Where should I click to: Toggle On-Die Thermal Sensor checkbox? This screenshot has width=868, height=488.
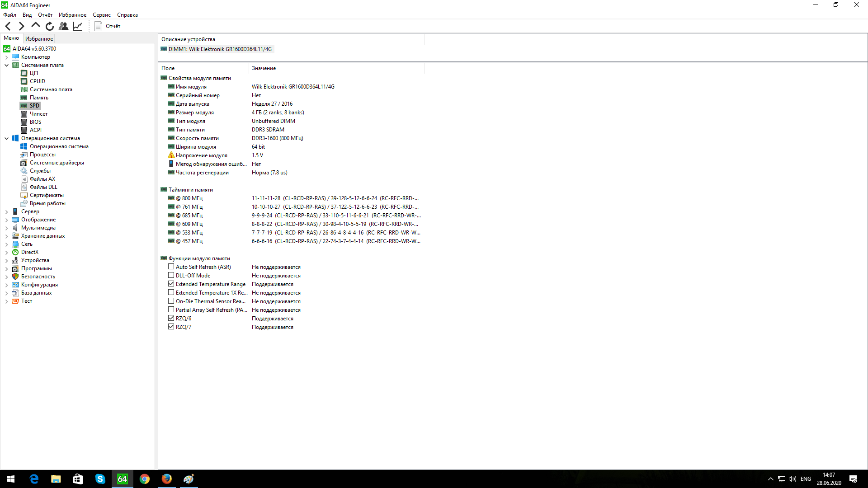click(x=171, y=301)
